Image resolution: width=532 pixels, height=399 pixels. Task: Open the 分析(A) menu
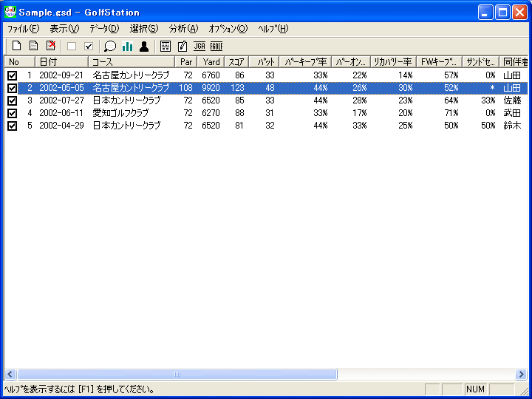tap(184, 29)
